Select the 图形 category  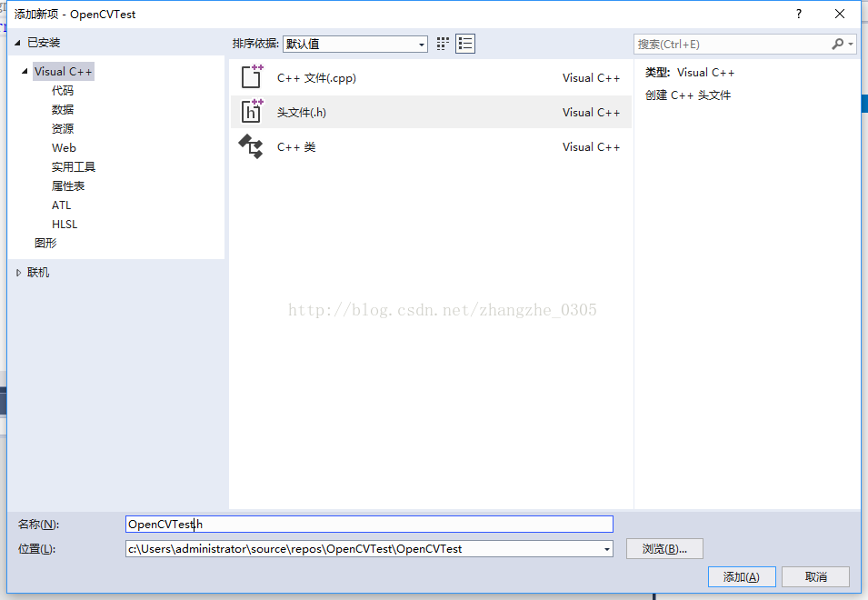(45, 243)
